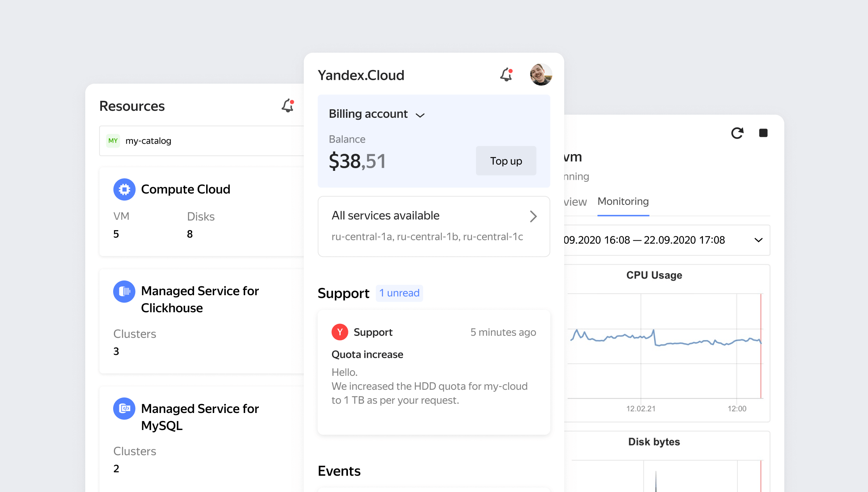Click the red time marker on CPU chart
Viewport: 868px width, 492px height.
click(761, 346)
